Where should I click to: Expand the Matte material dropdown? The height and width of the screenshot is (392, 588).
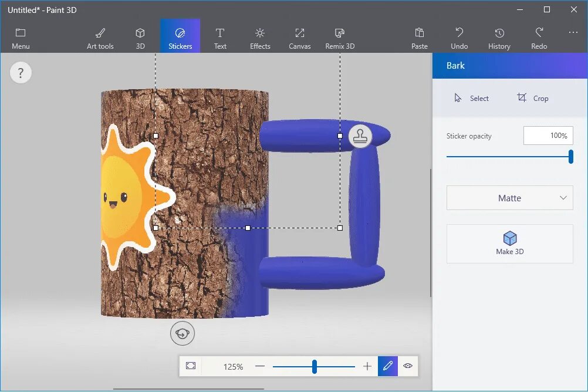point(509,198)
